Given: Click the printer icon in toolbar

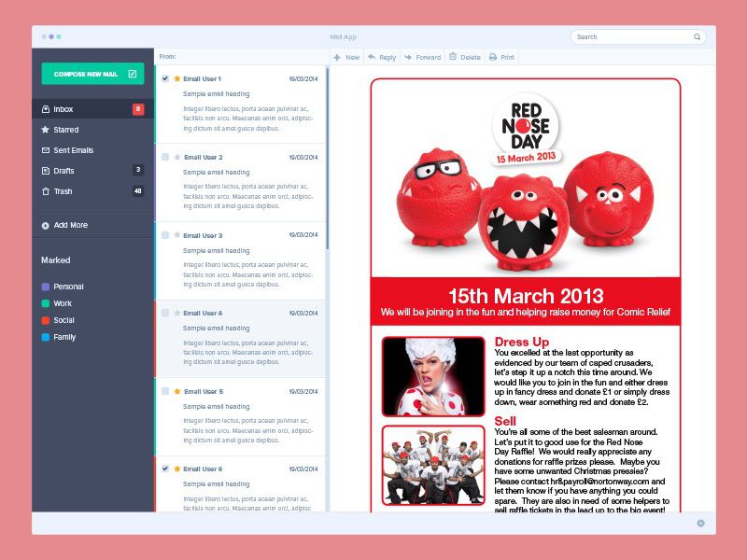Looking at the screenshot, I should coord(493,57).
